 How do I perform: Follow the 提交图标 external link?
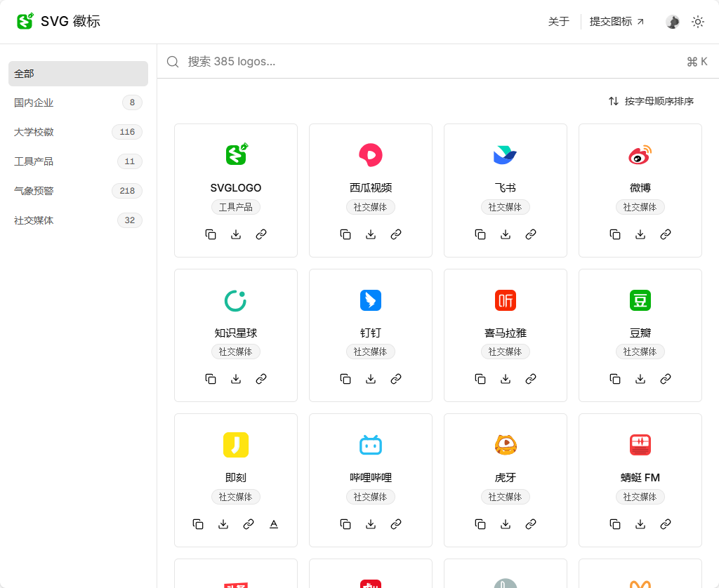pos(616,22)
